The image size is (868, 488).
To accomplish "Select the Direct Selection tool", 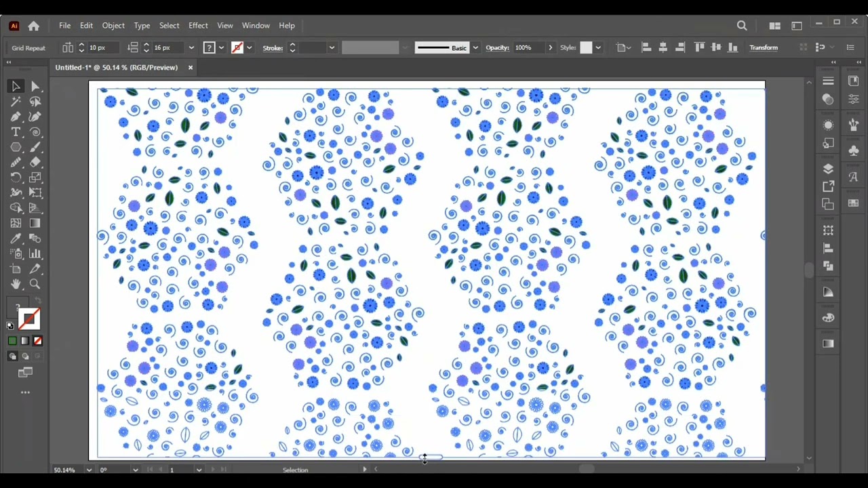I will tap(35, 86).
